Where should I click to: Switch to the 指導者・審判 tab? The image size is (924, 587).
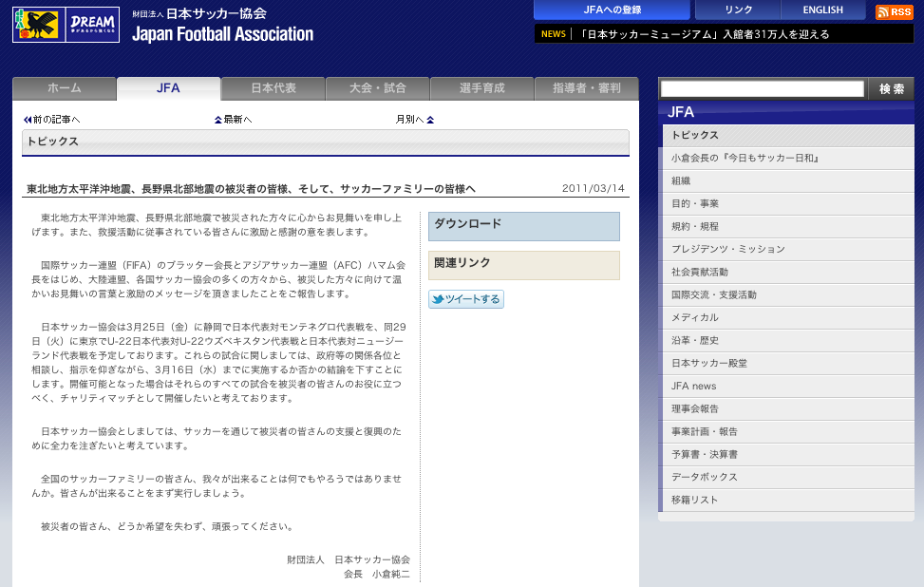click(x=586, y=88)
